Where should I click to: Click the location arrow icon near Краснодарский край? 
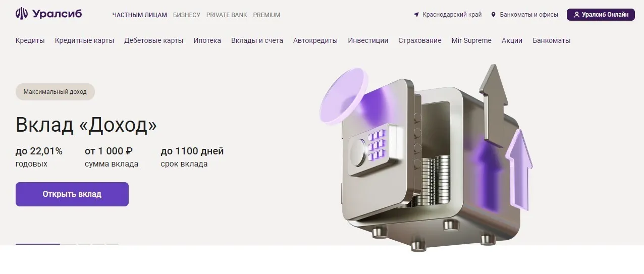(x=416, y=15)
